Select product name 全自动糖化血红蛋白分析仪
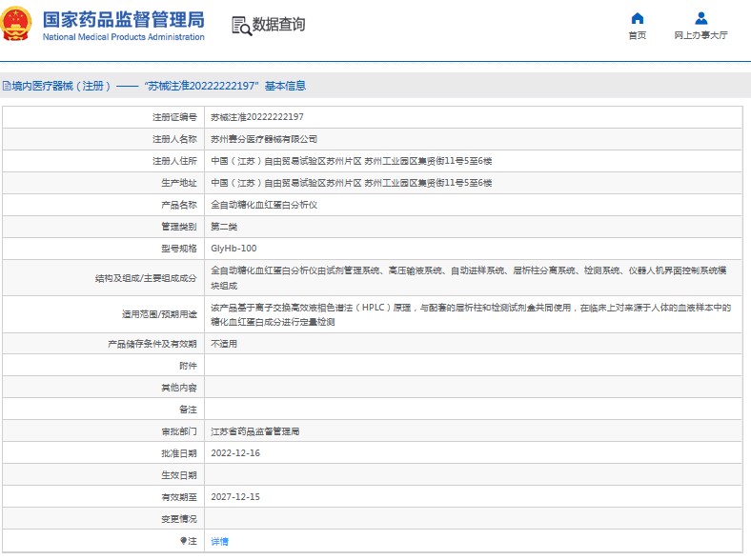This screenshot has height=560, width=751. pyautogui.click(x=264, y=205)
